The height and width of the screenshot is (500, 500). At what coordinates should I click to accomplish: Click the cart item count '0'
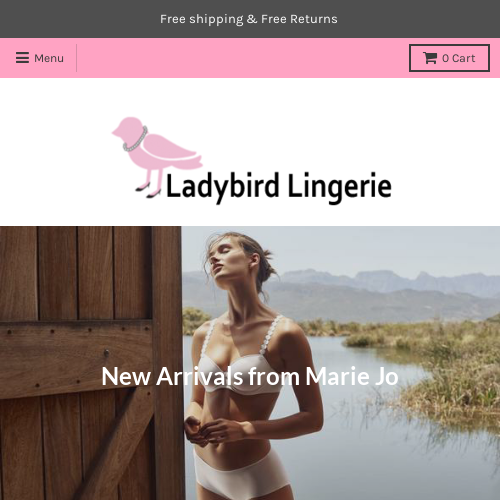446,58
